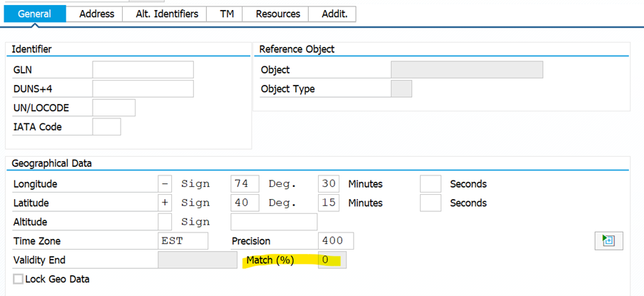Click the Precision field showing 400
Viewport: 644px width, 296px height.
coord(335,241)
